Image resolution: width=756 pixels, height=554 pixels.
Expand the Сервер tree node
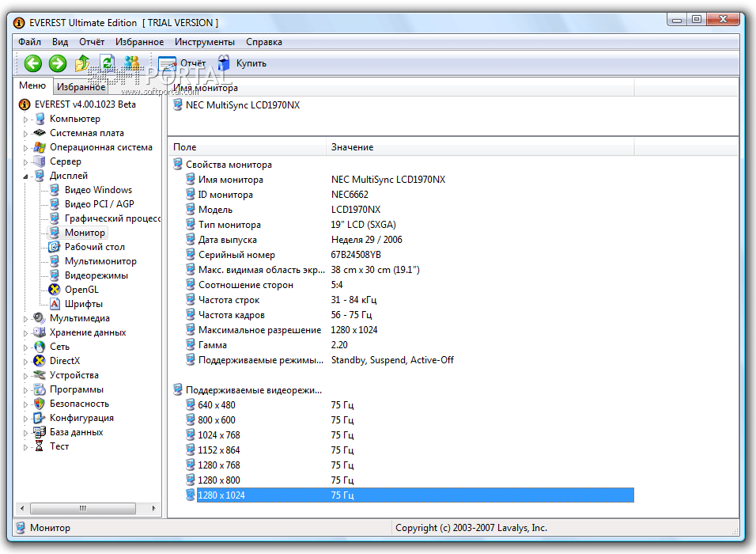(x=26, y=162)
